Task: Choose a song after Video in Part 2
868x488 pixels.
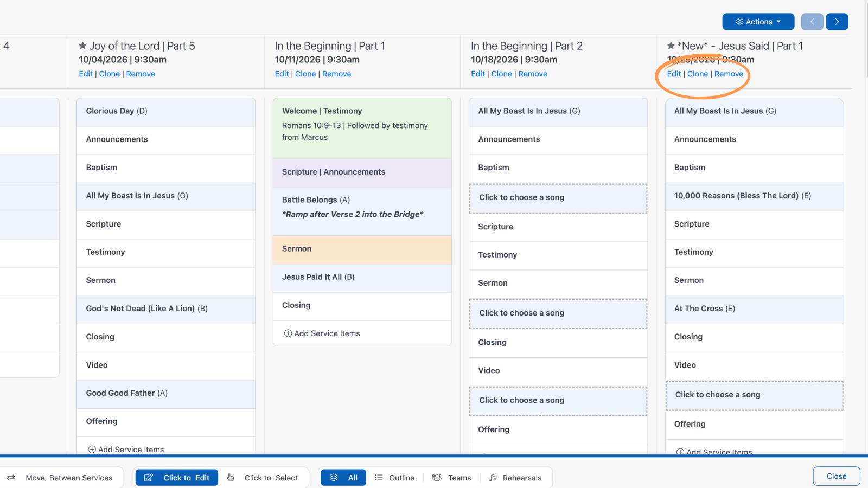Action: pyautogui.click(x=558, y=401)
